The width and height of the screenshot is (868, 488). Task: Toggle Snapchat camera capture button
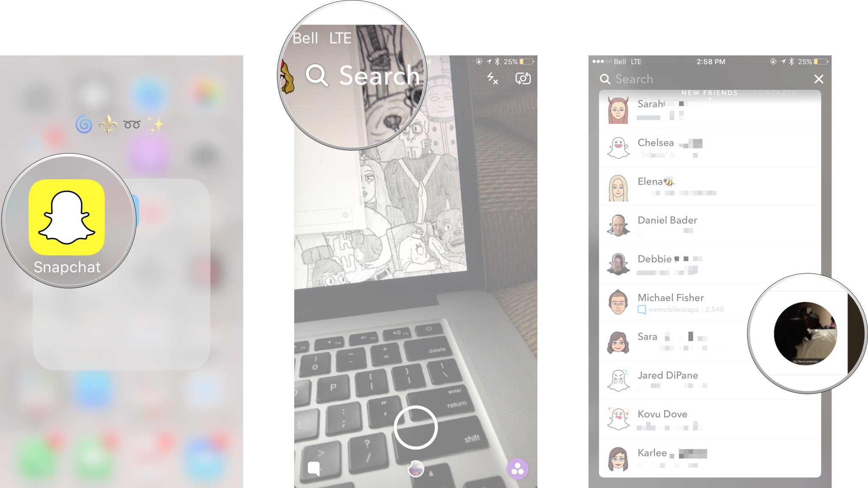click(415, 427)
